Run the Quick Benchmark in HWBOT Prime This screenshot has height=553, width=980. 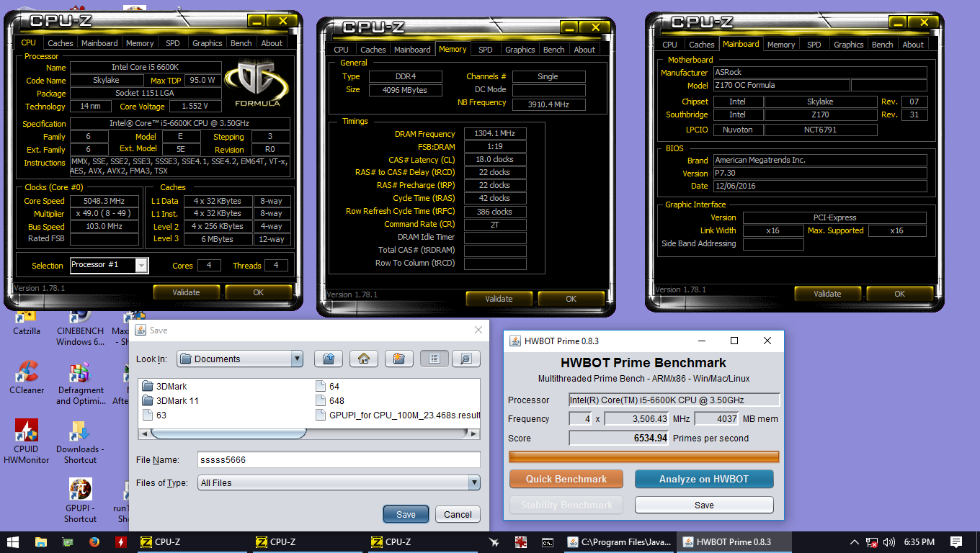[x=566, y=479]
